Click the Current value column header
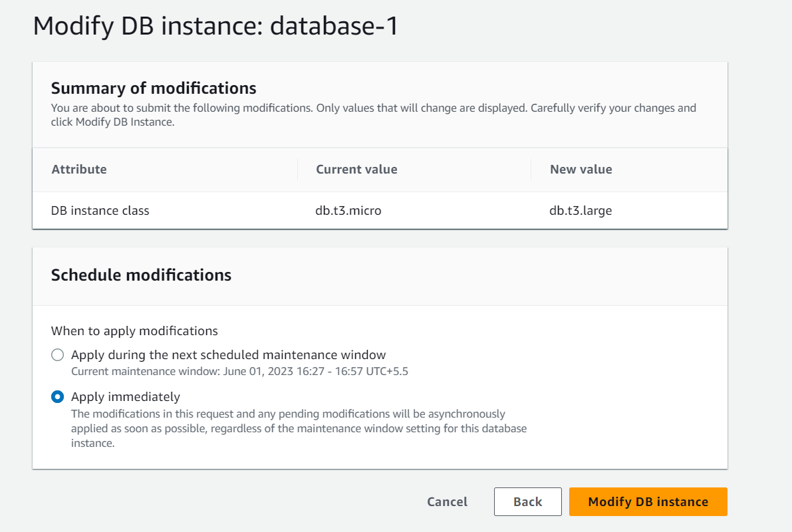 pos(356,170)
